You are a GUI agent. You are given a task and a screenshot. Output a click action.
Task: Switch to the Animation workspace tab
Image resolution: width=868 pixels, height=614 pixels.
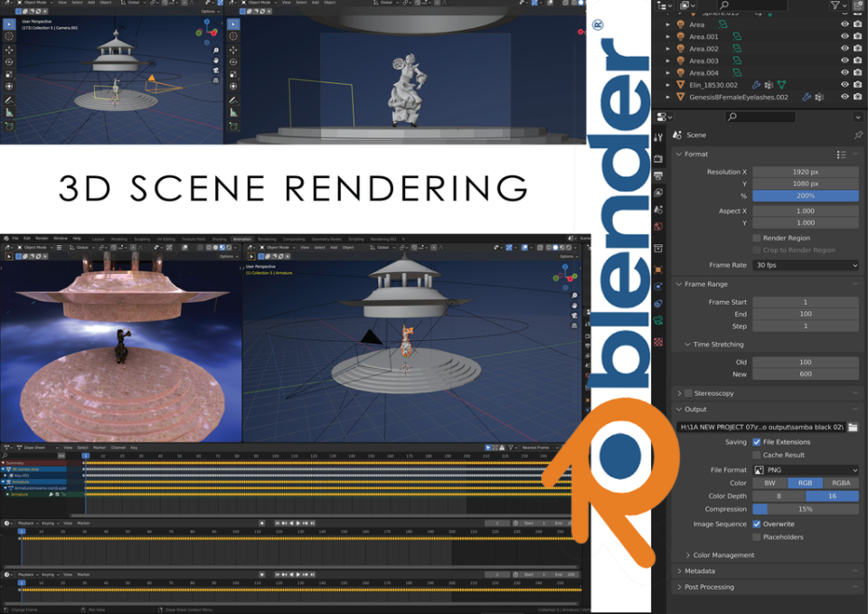(x=242, y=239)
